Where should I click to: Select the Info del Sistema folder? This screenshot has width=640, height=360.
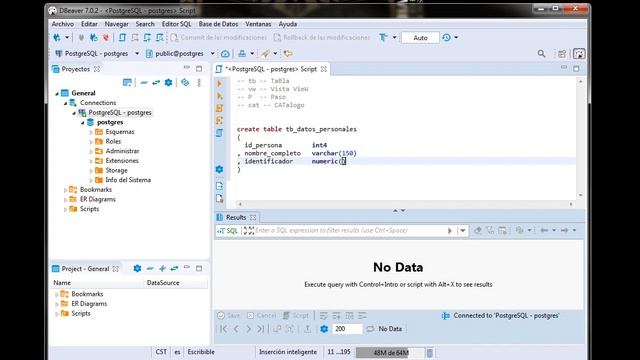click(128, 180)
